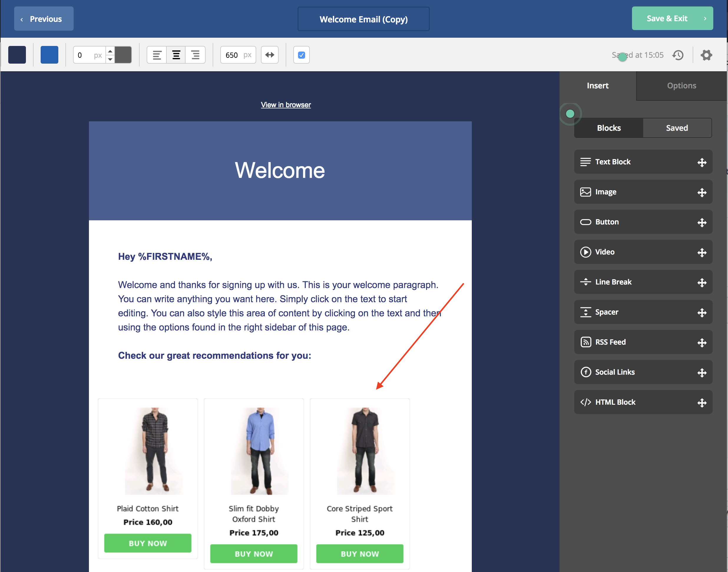Open revision history clock icon
Image resolution: width=728 pixels, height=572 pixels.
(x=678, y=55)
